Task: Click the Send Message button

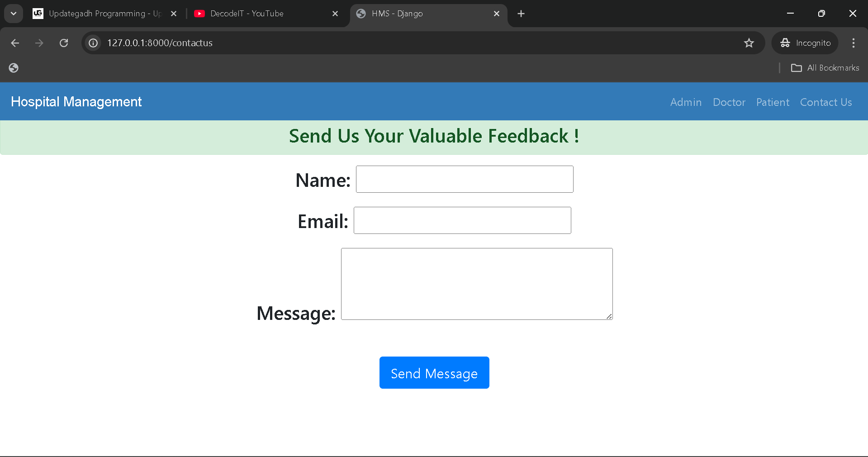Action: coord(434,373)
